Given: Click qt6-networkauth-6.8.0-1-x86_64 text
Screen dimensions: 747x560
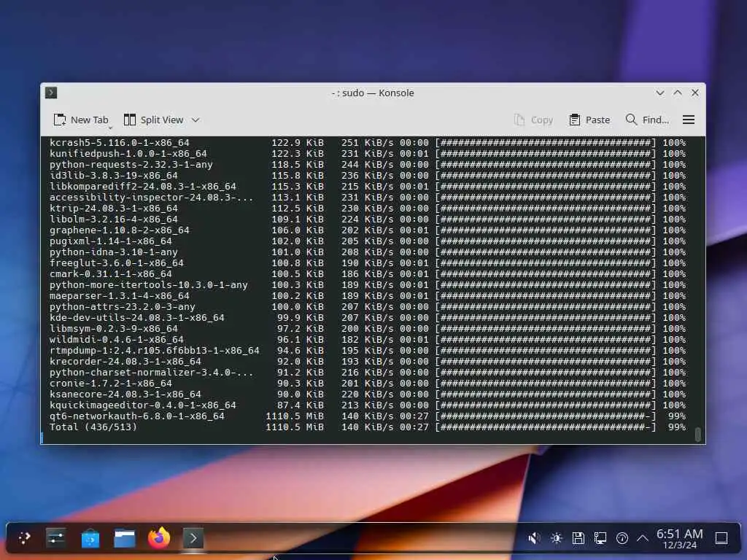Looking at the screenshot, I should pos(136,416).
